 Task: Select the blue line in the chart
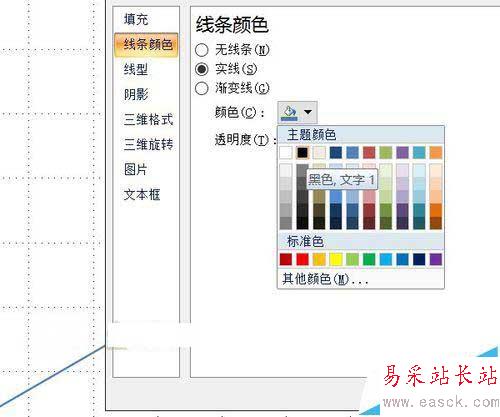[53, 377]
